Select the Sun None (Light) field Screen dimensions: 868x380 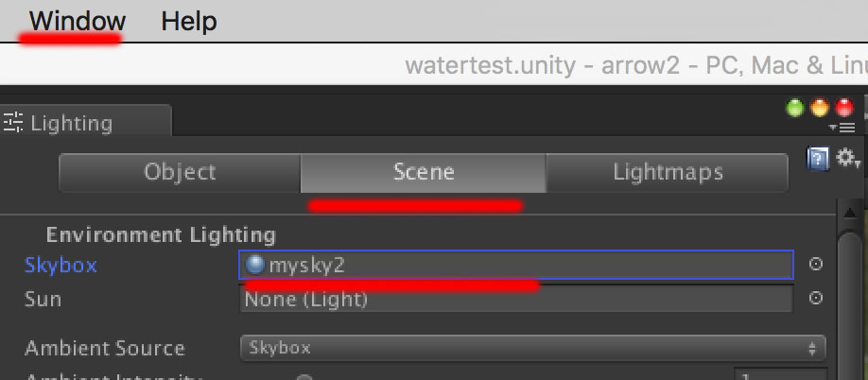point(516,300)
